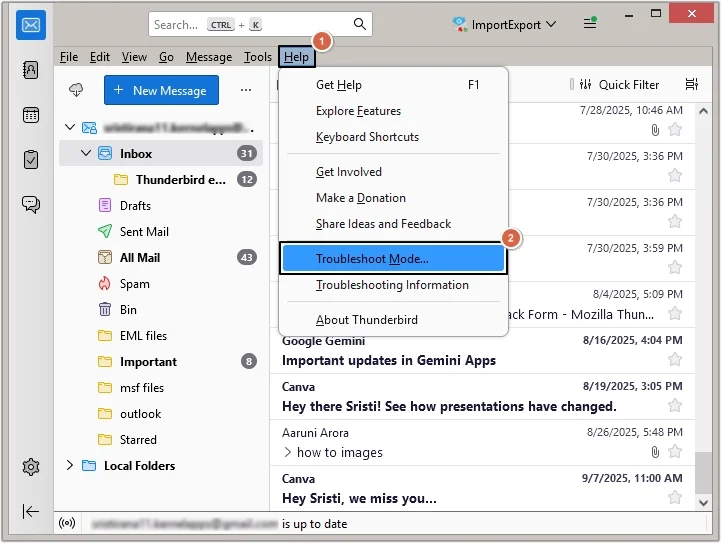Select Troubleshooting Information menu entry
This screenshot has width=722, height=544.
tap(393, 285)
